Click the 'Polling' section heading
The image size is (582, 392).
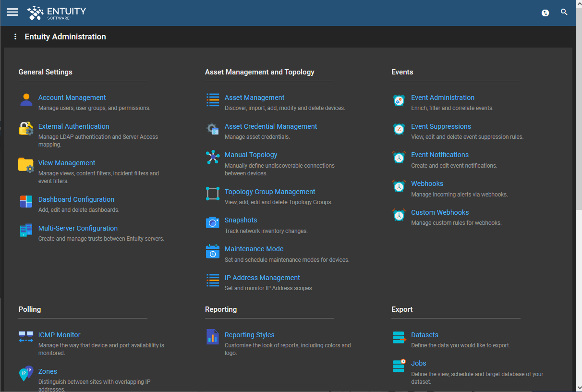(30, 309)
